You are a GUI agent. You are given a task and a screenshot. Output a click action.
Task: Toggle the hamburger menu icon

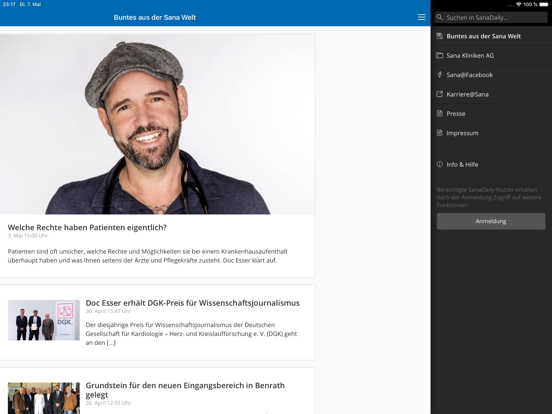coord(421,17)
